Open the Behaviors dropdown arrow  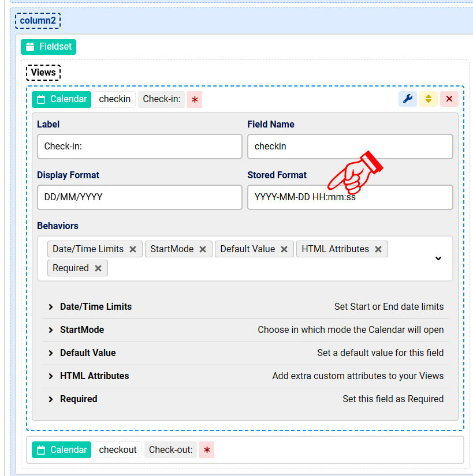click(438, 258)
